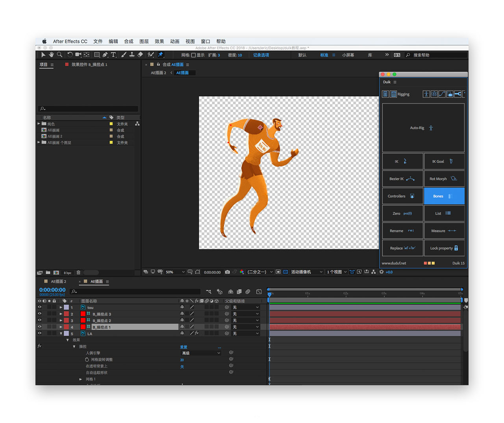Expand the 网格 1 property group
The image size is (504, 423).
point(81,379)
